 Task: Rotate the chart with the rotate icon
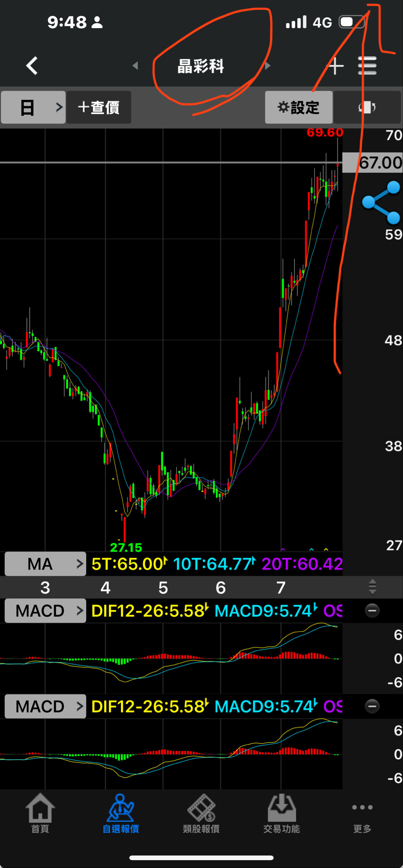point(367,107)
